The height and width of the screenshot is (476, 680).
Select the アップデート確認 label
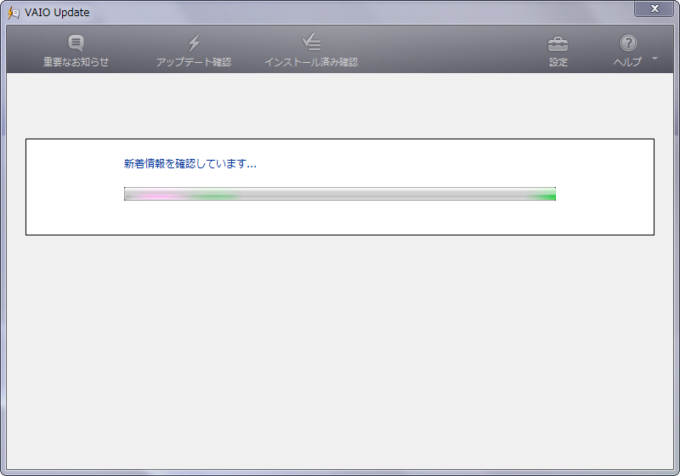(194, 62)
